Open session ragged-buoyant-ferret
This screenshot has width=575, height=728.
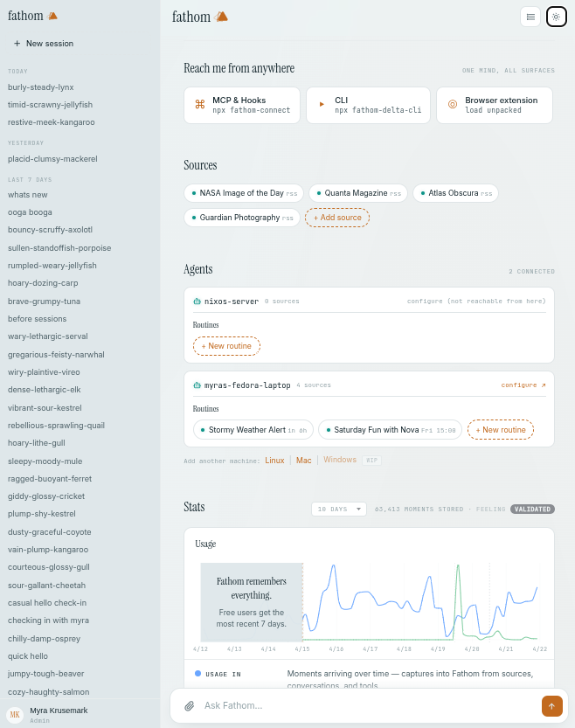pos(50,479)
